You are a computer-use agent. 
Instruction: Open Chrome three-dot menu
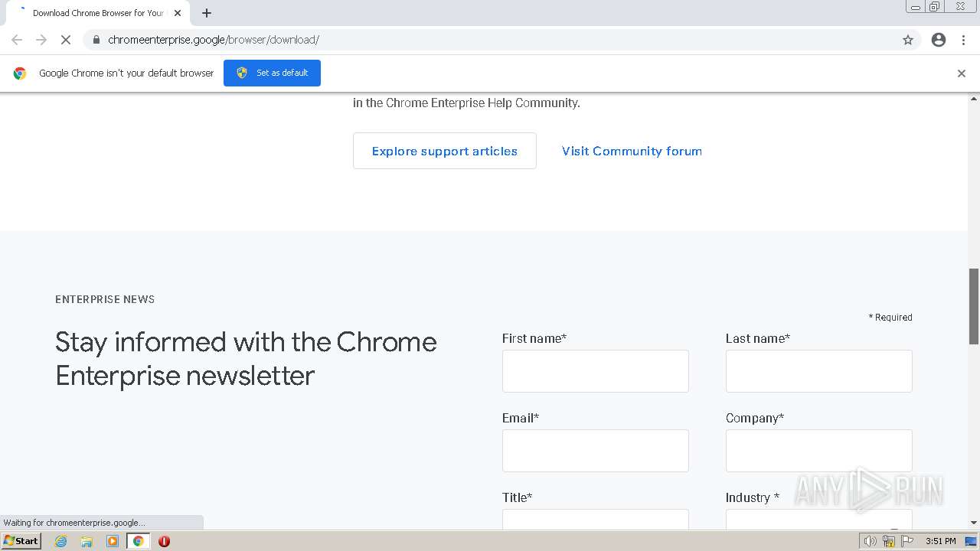963,40
